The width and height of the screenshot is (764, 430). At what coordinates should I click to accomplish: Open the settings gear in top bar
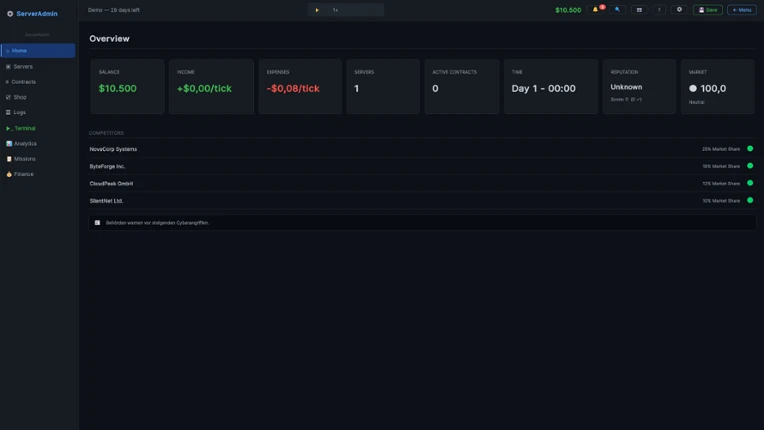(x=679, y=10)
